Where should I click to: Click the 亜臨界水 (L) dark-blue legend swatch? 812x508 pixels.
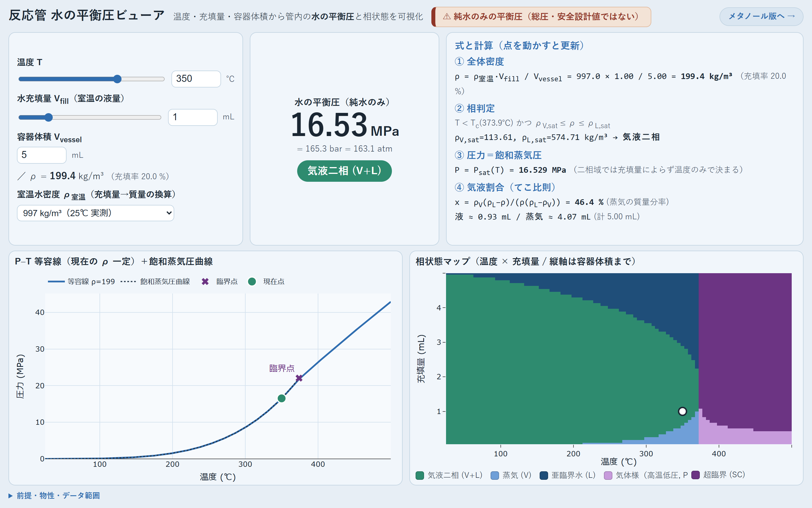544,476
